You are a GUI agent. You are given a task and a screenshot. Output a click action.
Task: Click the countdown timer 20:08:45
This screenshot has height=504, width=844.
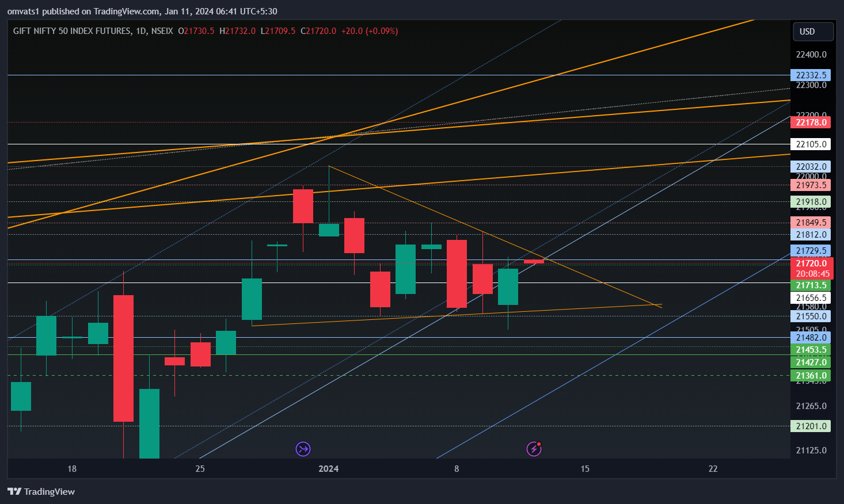812,274
